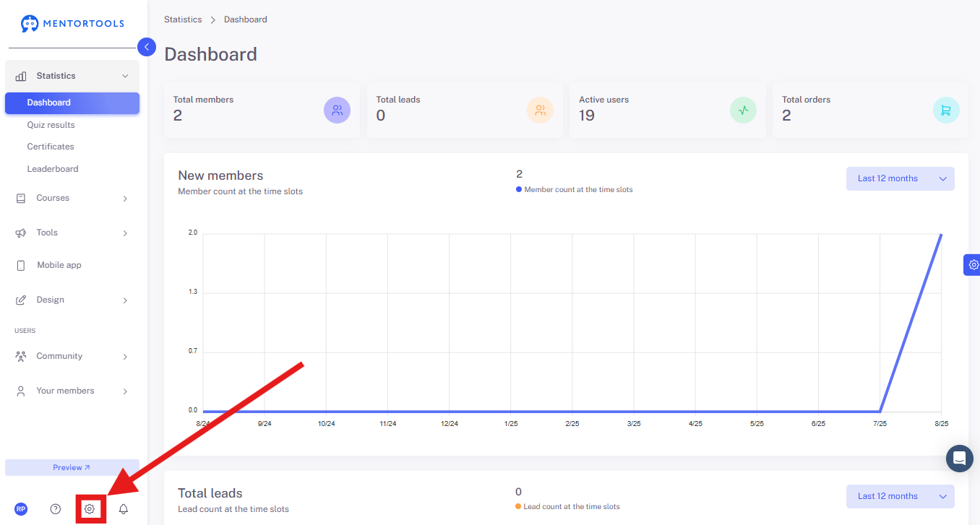Click Statistics breadcrumb link
The image size is (980, 525).
click(183, 19)
